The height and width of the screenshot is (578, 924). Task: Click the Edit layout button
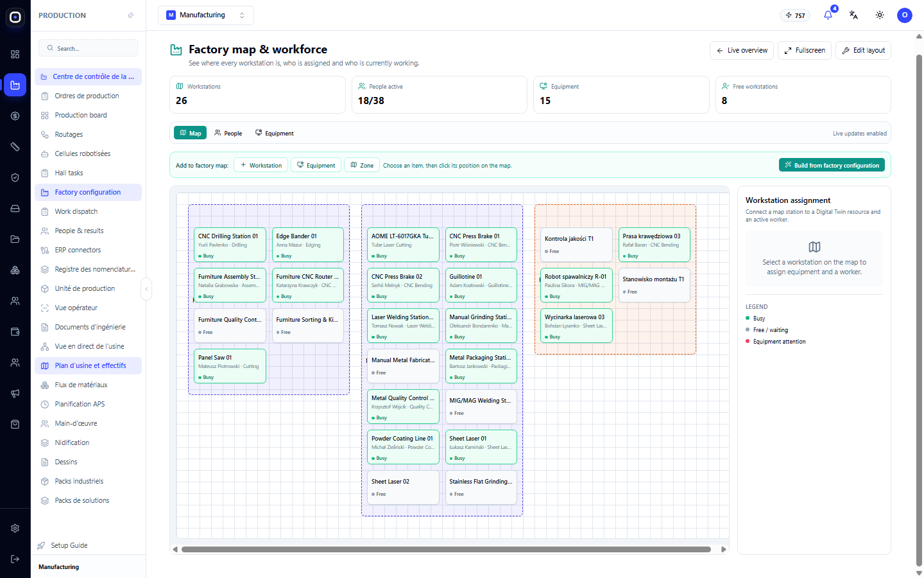coord(863,50)
